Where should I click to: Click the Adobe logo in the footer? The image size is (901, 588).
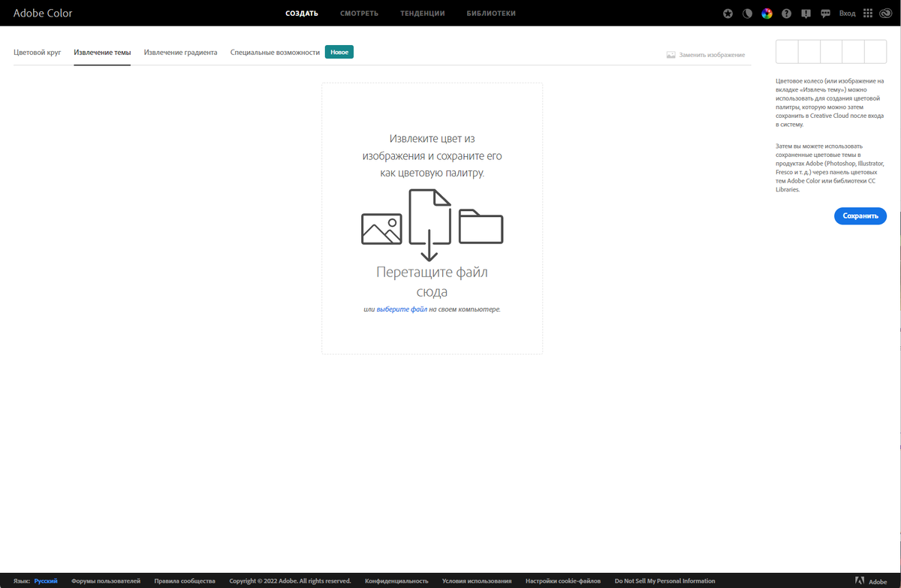click(871, 581)
